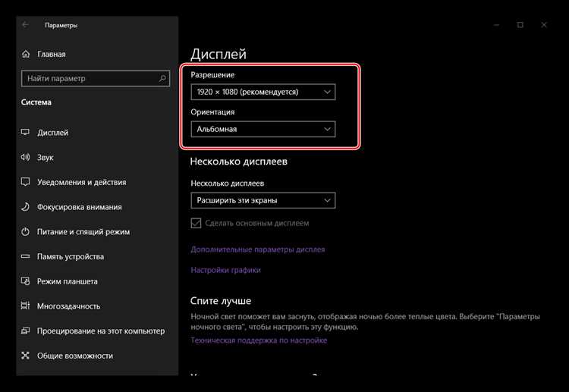Open the Разрешение 1920 × 1080 dropdown

(x=263, y=92)
